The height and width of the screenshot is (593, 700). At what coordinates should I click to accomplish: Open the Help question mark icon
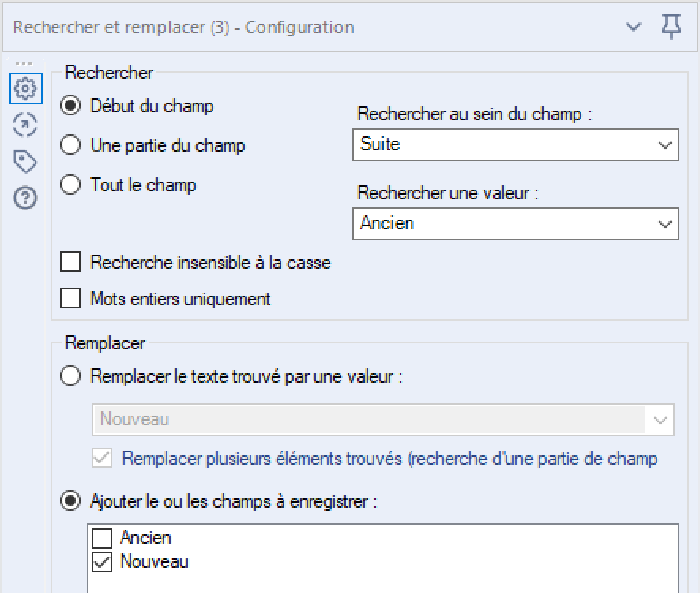(25, 198)
